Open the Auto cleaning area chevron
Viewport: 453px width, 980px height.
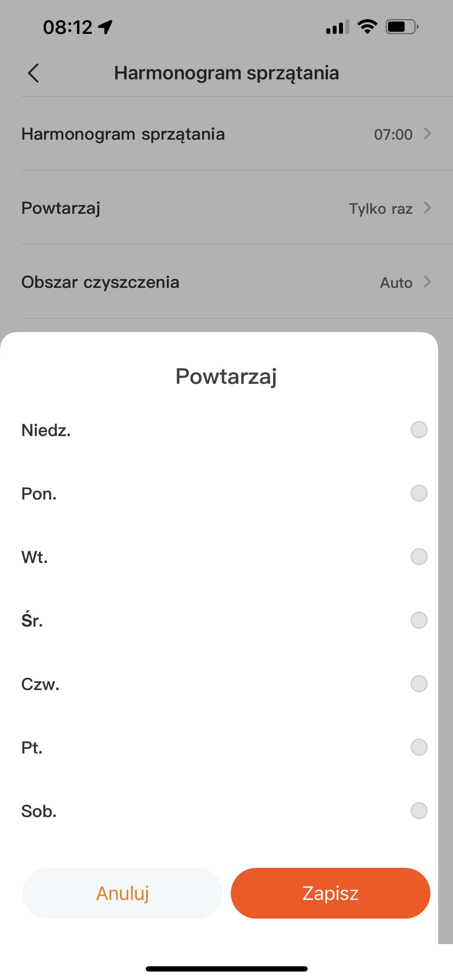(x=428, y=282)
